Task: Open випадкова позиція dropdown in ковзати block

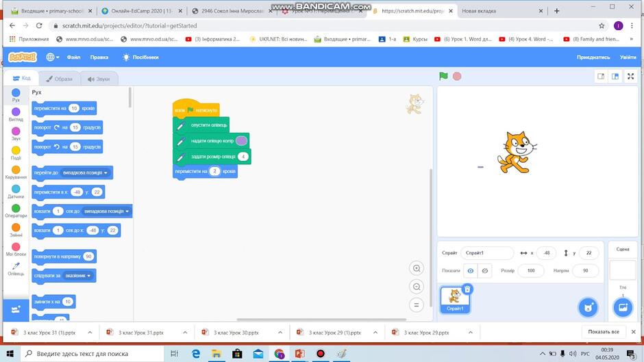Action: 107,211
